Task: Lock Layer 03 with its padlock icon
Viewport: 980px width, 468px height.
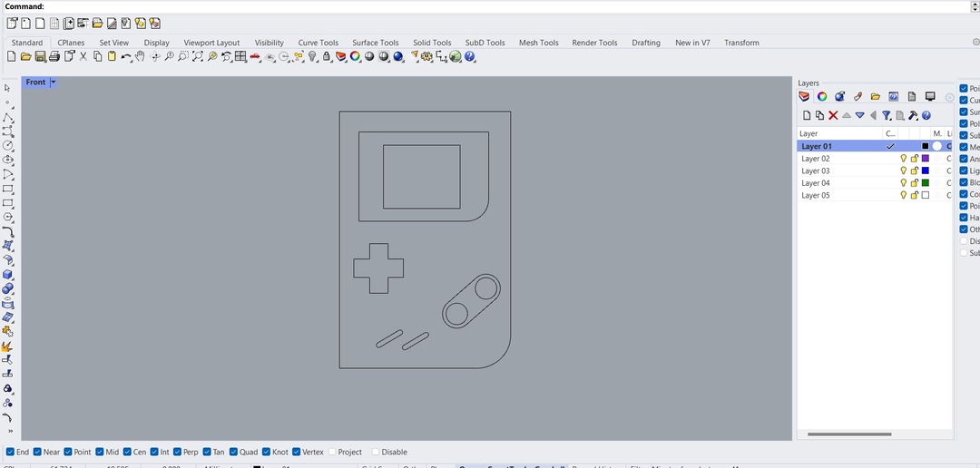Action: point(915,171)
